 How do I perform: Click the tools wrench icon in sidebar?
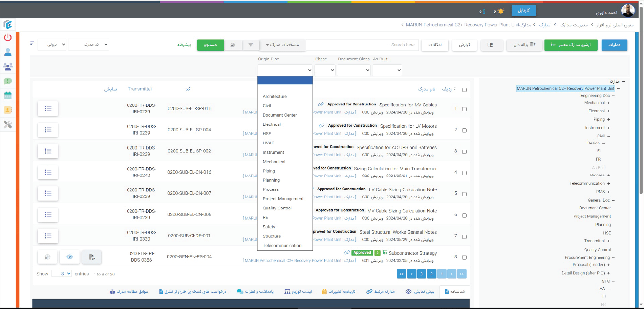8,125
